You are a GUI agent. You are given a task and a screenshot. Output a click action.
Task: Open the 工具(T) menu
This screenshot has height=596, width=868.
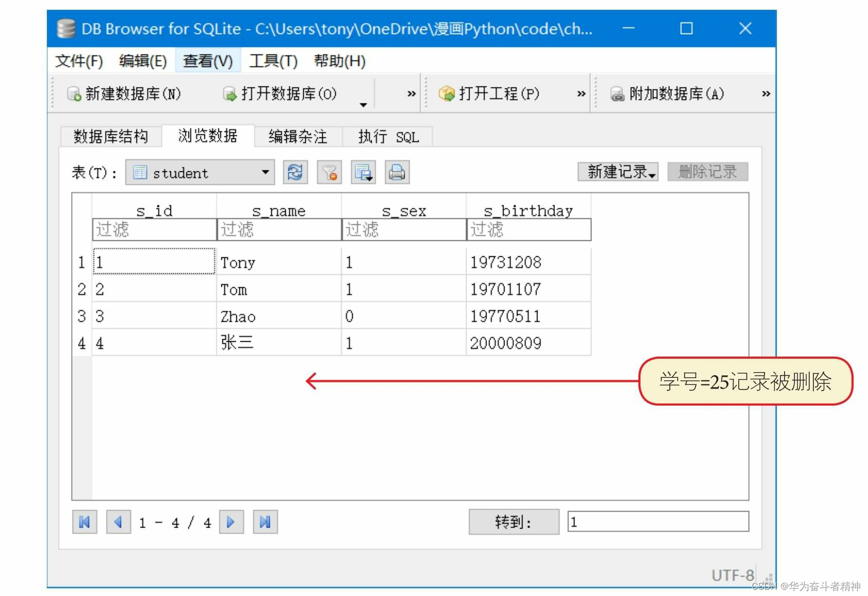pos(273,61)
